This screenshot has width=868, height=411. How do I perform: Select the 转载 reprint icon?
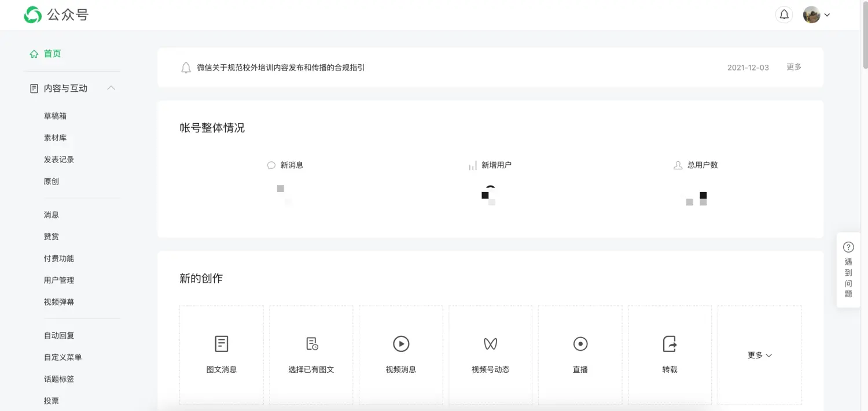[670, 343]
